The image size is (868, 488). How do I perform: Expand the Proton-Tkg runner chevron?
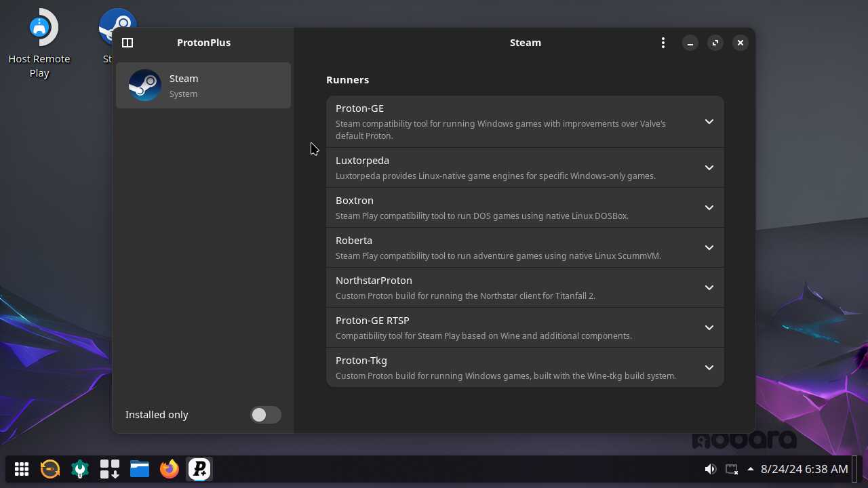tap(709, 368)
